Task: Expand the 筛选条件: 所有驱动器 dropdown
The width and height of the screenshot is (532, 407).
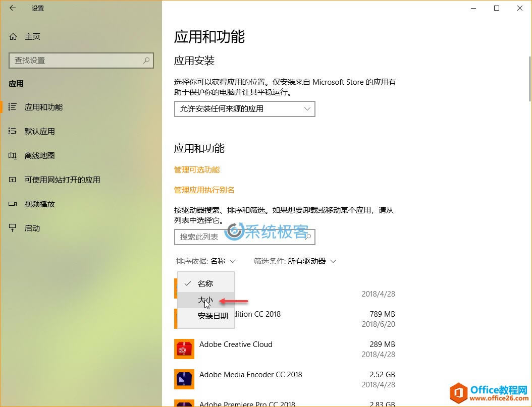Action: coord(295,261)
